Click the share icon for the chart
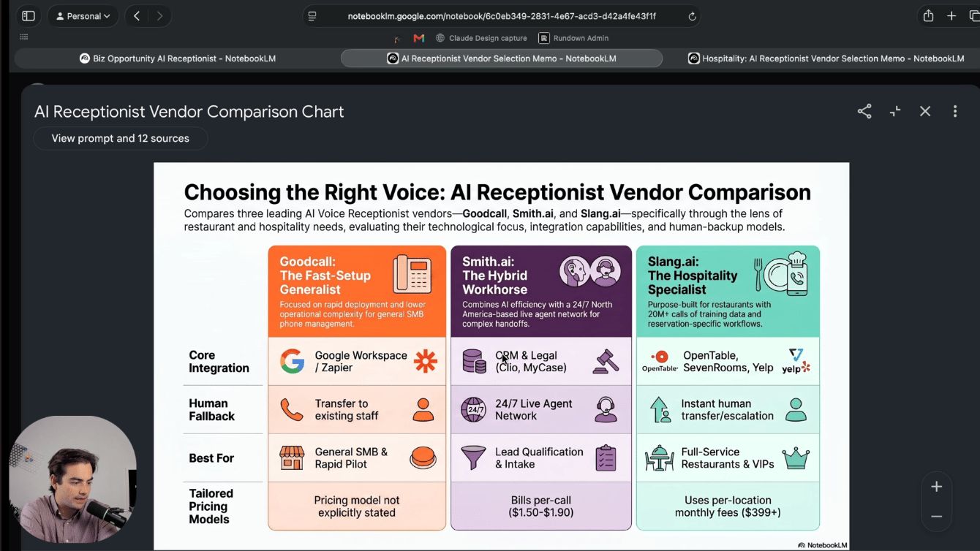The height and width of the screenshot is (551, 980). pos(864,111)
